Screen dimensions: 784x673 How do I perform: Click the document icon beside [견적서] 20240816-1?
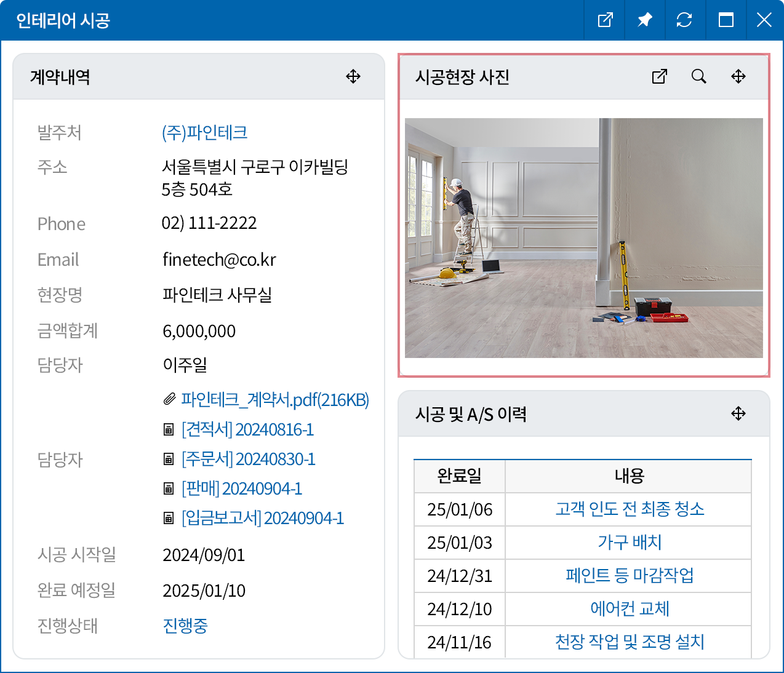coord(169,429)
